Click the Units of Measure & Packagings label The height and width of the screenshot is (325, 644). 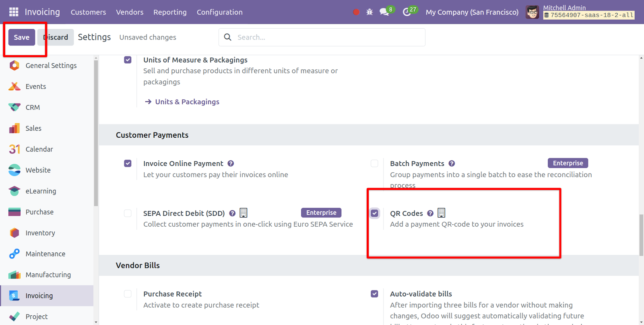(196, 60)
